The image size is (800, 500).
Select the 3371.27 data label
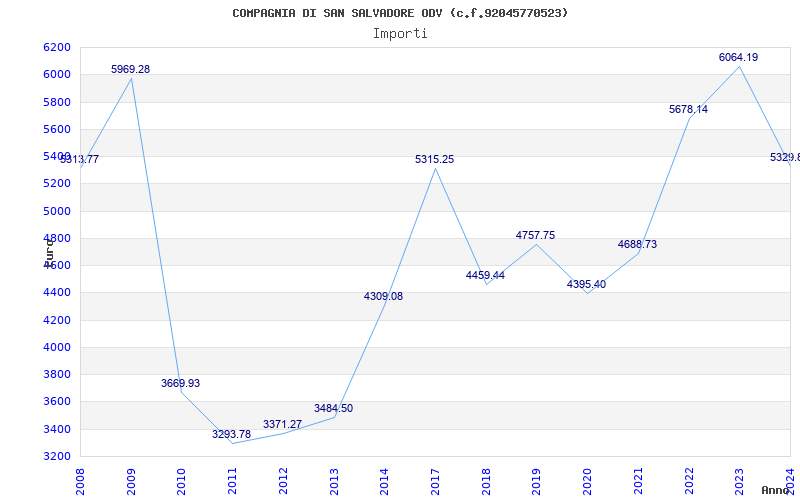click(x=282, y=424)
